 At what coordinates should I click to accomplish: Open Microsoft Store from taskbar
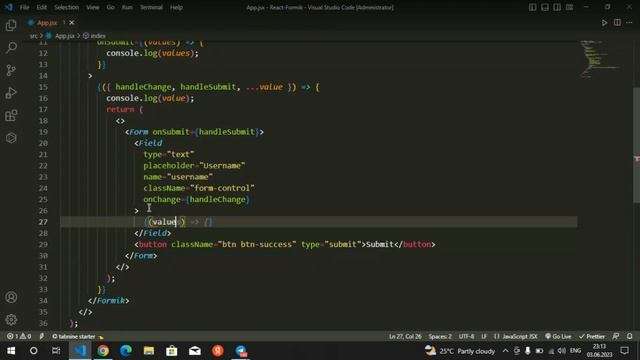[x=171, y=351]
